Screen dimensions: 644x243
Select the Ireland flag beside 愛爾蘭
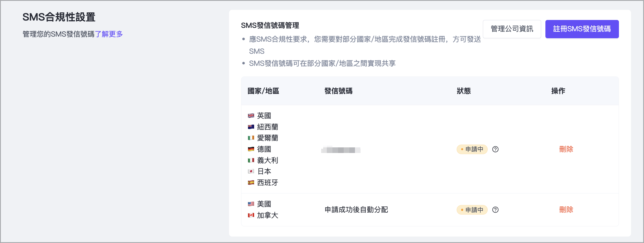[251, 138]
